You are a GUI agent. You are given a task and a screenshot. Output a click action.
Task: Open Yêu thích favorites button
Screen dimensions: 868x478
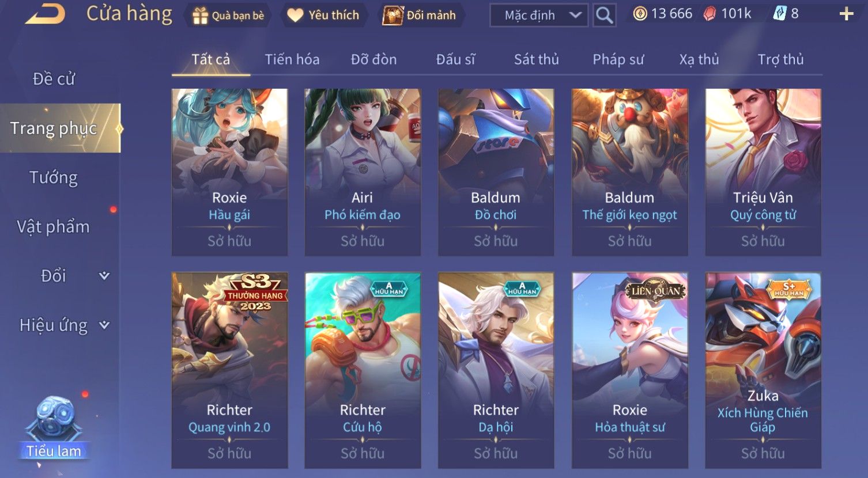(323, 15)
